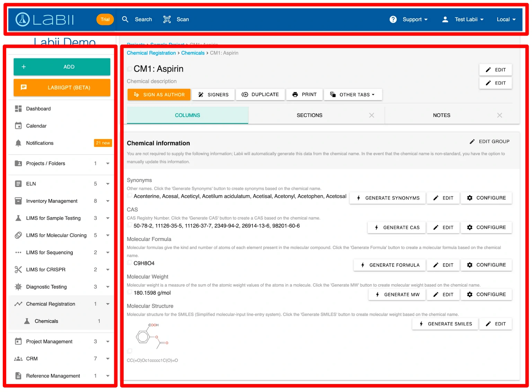Click the Notifications bell icon
Image resolution: width=532 pixels, height=392 pixels.
18,143
